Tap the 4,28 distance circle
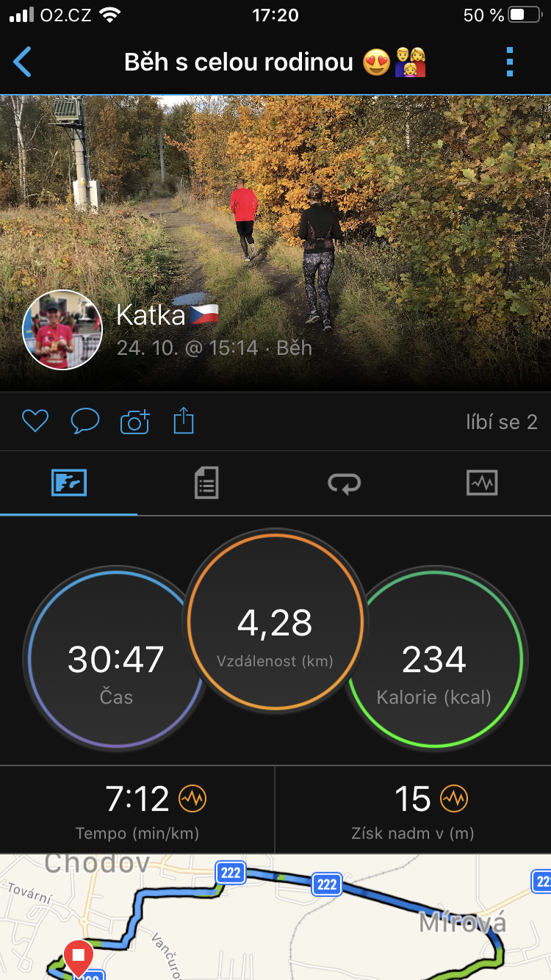This screenshot has height=980, width=551. pyautogui.click(x=275, y=622)
